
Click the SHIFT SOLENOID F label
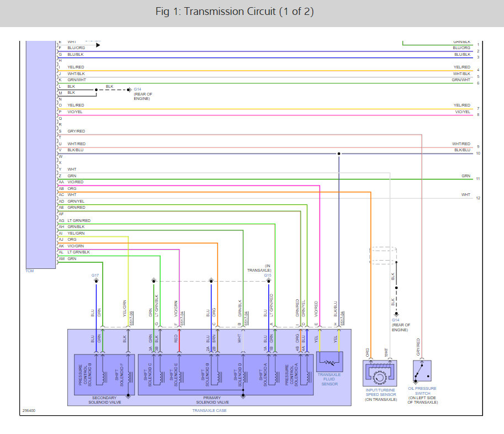pyautogui.click(x=119, y=375)
